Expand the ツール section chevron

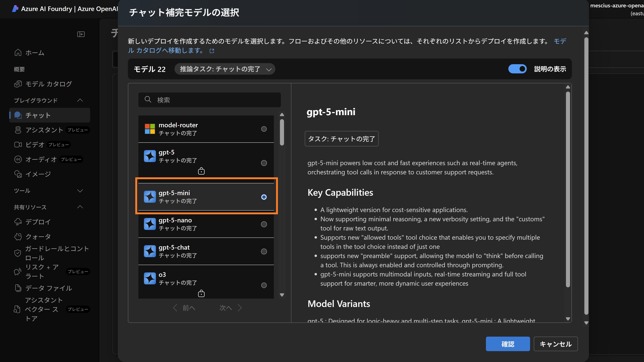pos(80,191)
